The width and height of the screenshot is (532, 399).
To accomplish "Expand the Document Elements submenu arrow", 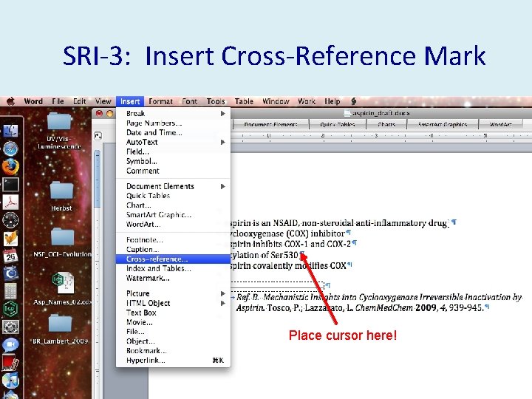I will point(222,186).
